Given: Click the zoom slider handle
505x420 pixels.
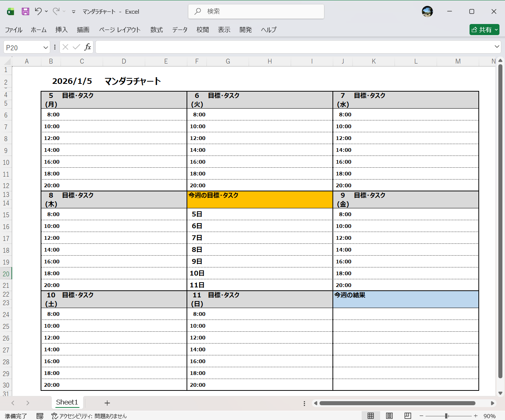Looking at the screenshot, I should [446, 416].
